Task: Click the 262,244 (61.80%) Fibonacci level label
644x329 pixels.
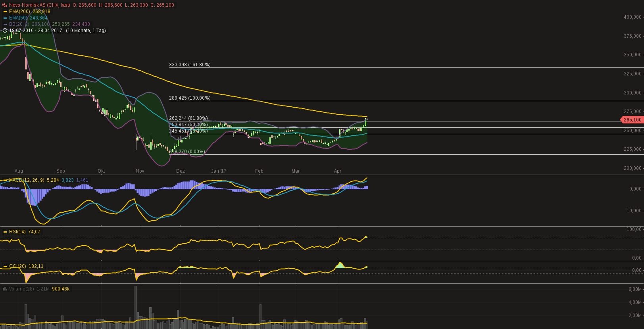Action: click(188, 118)
